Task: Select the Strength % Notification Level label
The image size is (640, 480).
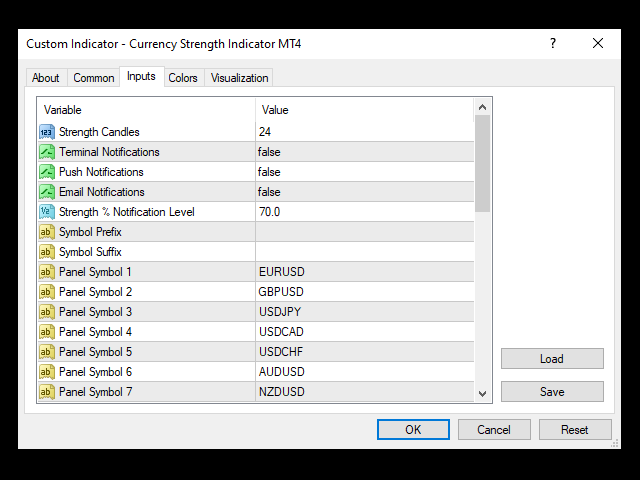Action: (x=127, y=212)
